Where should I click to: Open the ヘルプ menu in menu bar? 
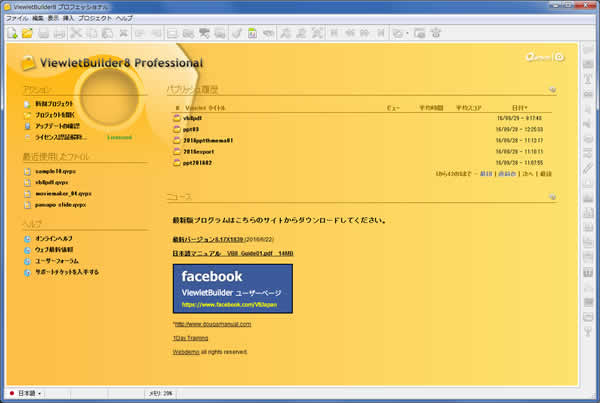coord(123,19)
